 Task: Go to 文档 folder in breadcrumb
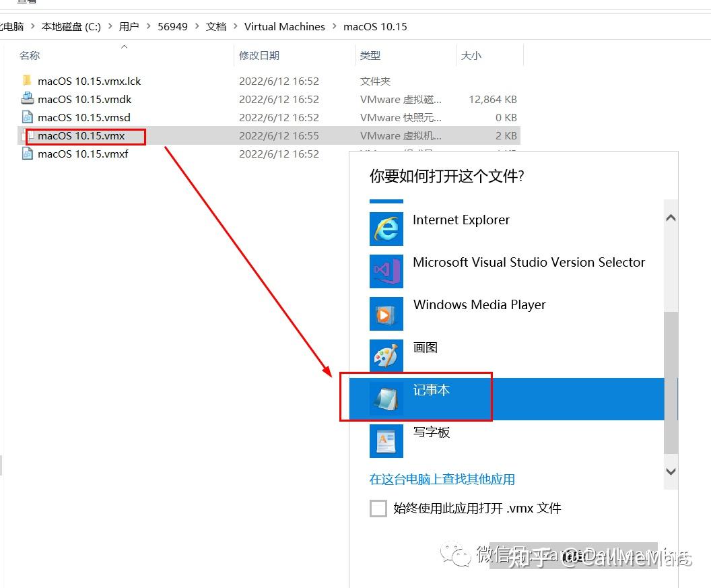click(216, 26)
